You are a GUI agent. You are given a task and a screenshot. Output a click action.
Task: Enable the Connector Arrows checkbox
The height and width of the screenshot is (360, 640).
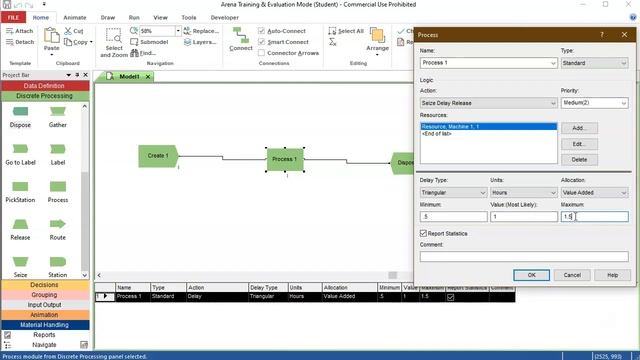pos(262,53)
